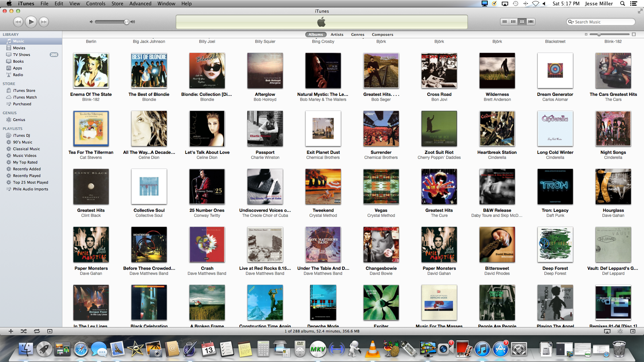Open the Notification Center menu bar icon

(634, 3)
